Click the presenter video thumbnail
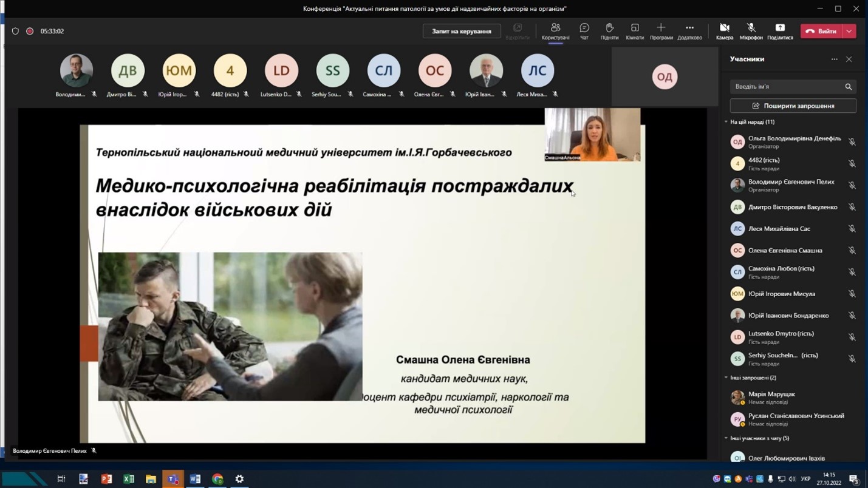The width and height of the screenshot is (868, 488). [x=592, y=134]
